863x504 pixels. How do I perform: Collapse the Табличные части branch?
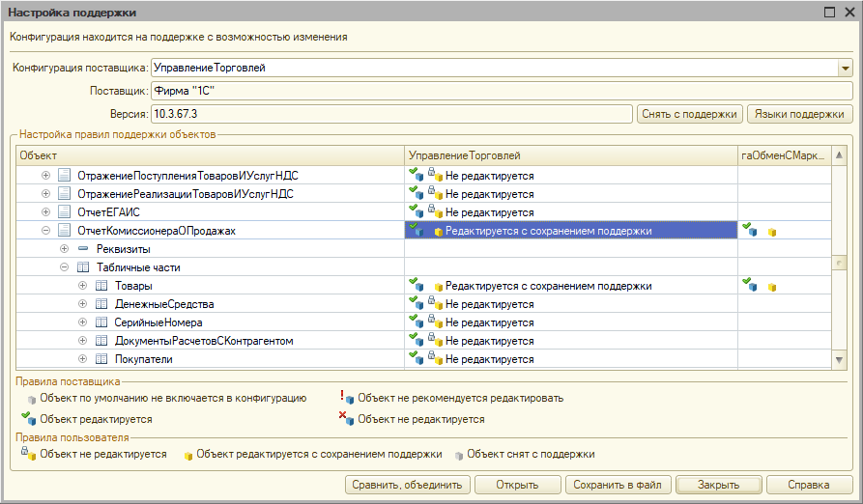point(65,267)
